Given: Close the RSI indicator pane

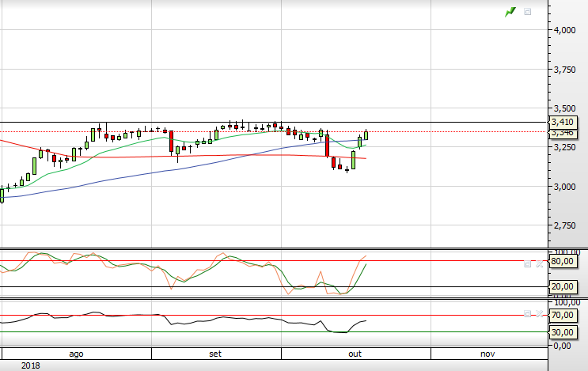Looking at the screenshot, I should click(x=539, y=314).
